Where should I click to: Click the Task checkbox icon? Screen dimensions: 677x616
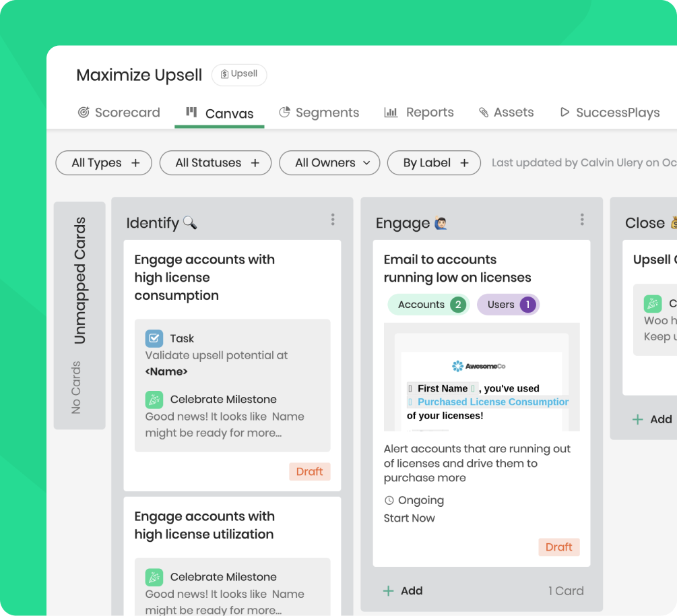[x=154, y=339]
